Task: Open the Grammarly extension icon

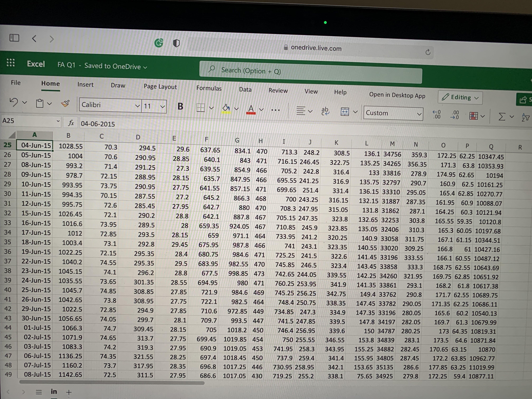Action: [x=159, y=43]
